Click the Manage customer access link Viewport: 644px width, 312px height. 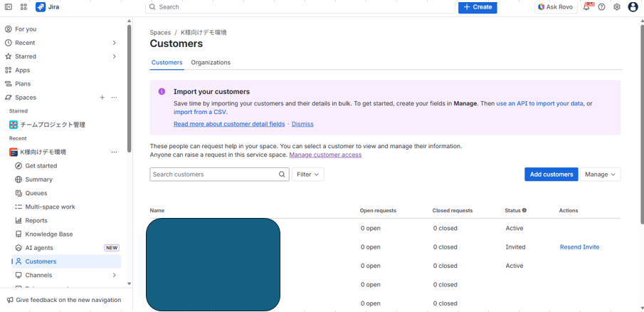tap(325, 155)
